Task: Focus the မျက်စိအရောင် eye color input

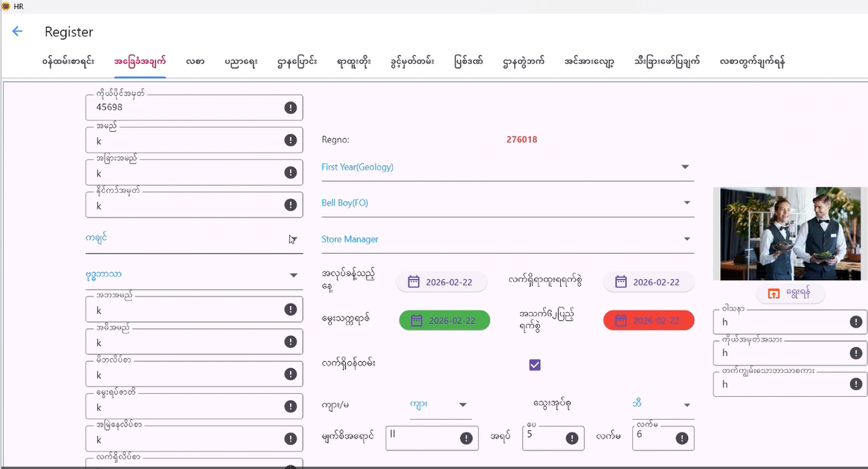Action: click(432, 438)
